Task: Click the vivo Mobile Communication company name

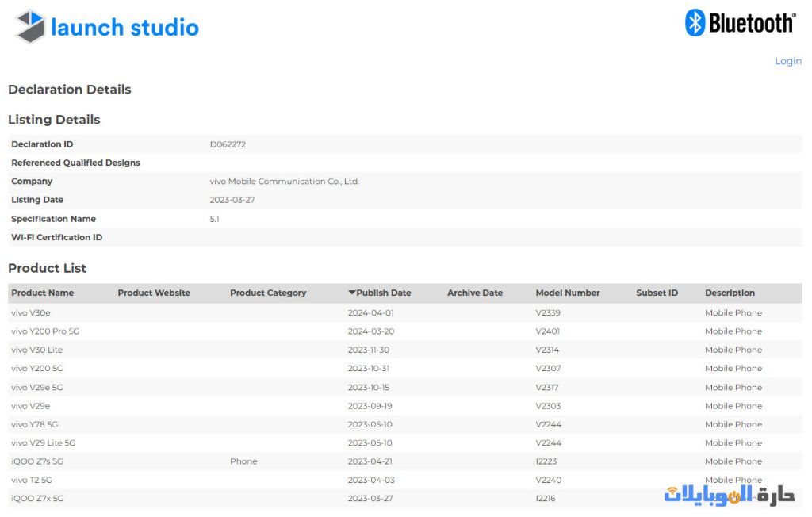Action: pyautogui.click(x=284, y=182)
